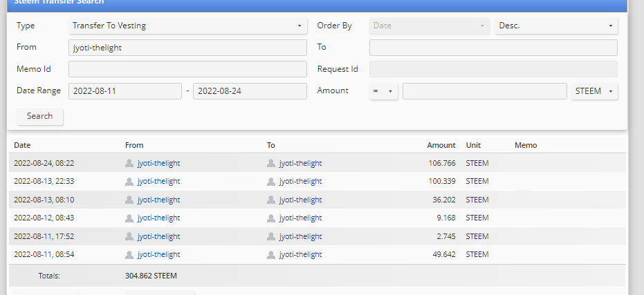The width and height of the screenshot is (644, 295).
Task: Click the amount value 49.642
Action: tap(444, 254)
